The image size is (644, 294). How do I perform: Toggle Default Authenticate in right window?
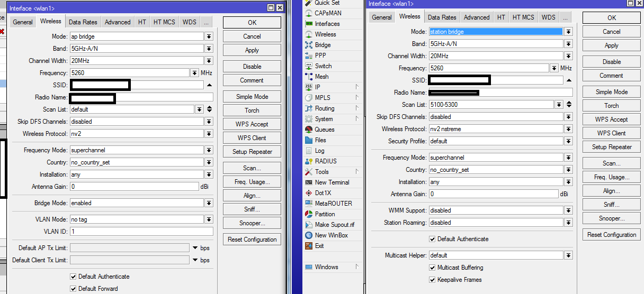click(x=433, y=239)
